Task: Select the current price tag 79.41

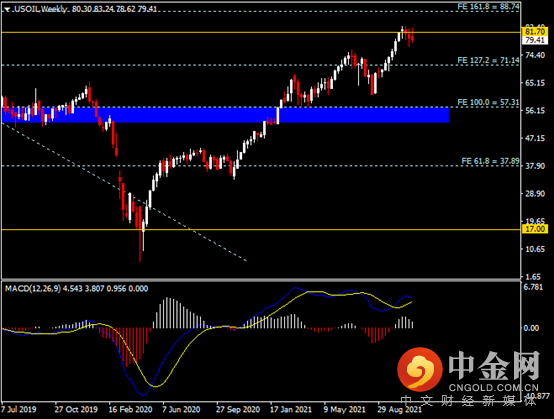Action: tap(535, 40)
